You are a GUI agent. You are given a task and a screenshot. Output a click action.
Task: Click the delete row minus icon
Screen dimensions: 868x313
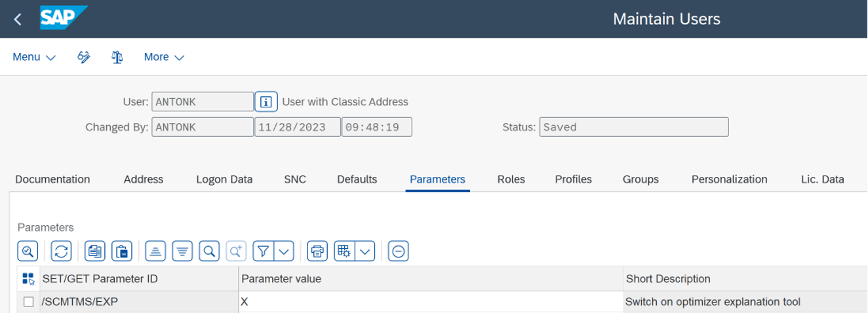click(399, 251)
